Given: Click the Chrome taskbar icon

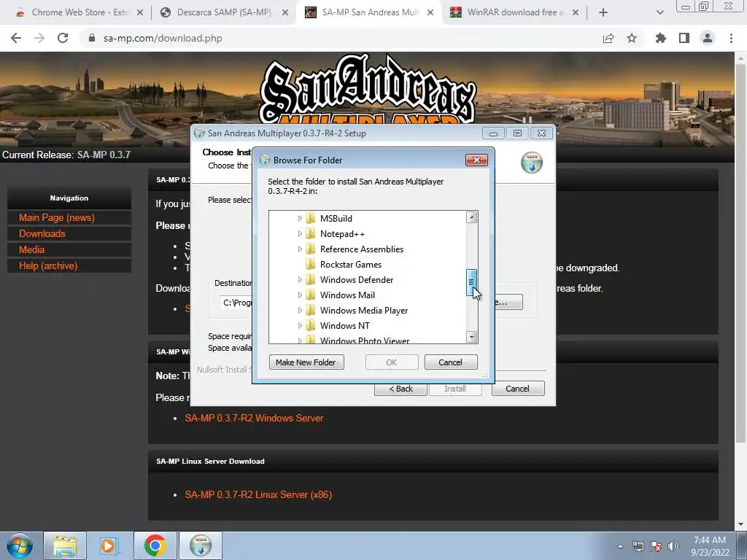Looking at the screenshot, I should click(x=155, y=545).
